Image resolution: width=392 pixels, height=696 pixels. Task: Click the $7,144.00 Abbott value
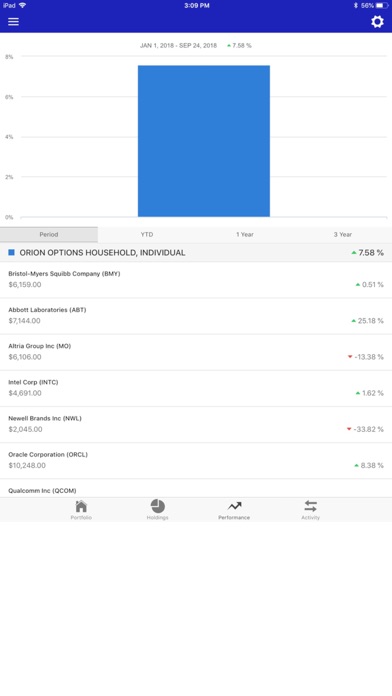coord(24,321)
